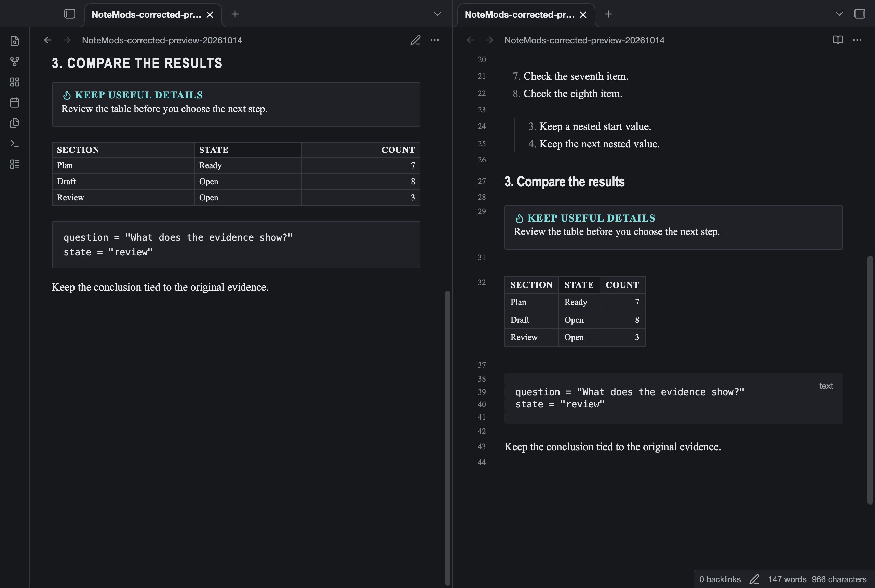Click 147 words in status bar
The image size is (875, 588).
(787, 579)
